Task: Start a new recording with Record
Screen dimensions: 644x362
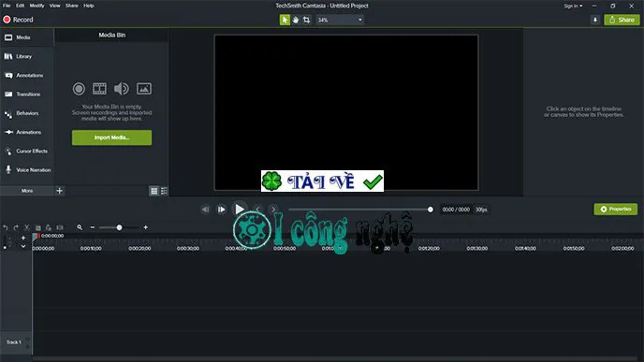Action: coord(18,20)
